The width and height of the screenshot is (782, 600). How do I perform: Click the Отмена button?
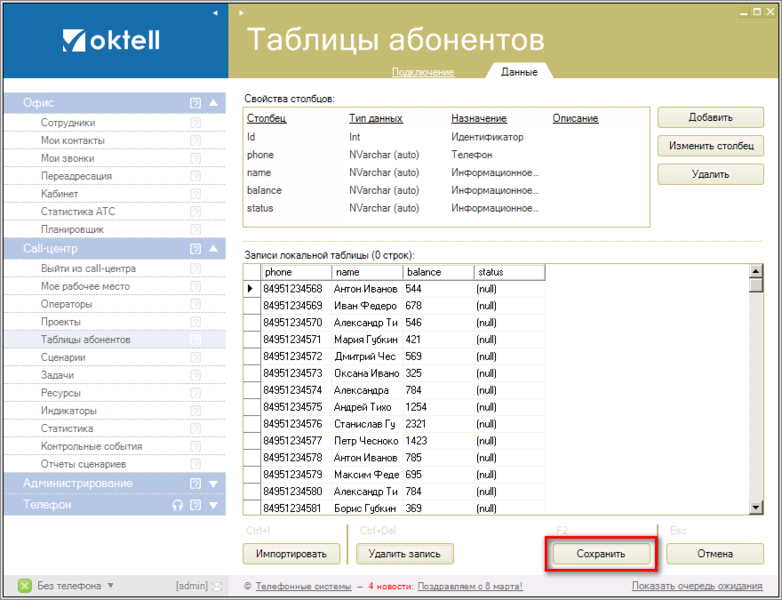tap(715, 554)
